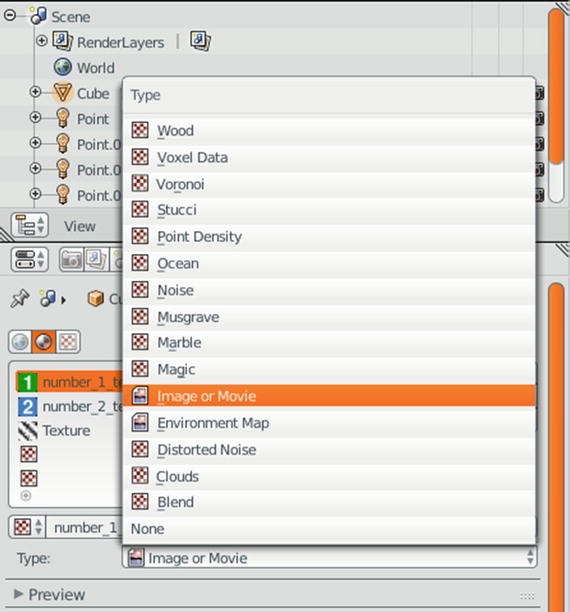Select World in the outliner
This screenshot has width=570, height=612.
pos(96,68)
